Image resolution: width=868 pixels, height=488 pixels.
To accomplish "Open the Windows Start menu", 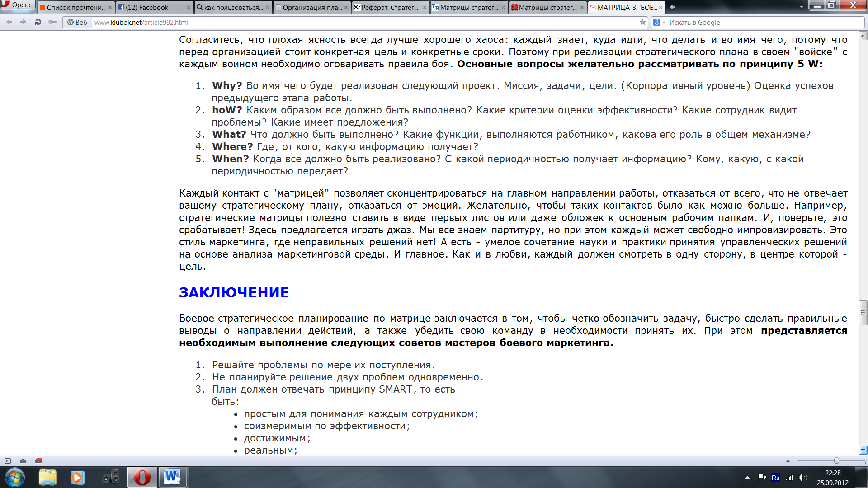I will tap(14, 477).
